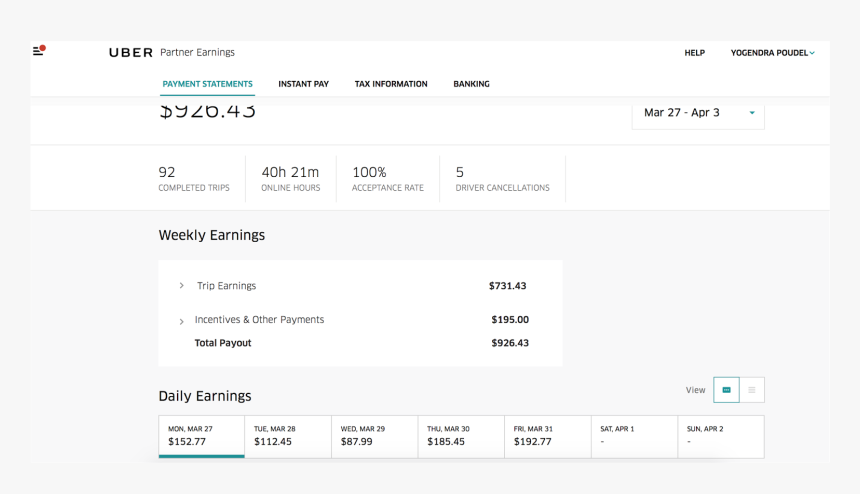The image size is (860, 494).
Task: Switch to list view of daily earnings
Action: point(752,390)
